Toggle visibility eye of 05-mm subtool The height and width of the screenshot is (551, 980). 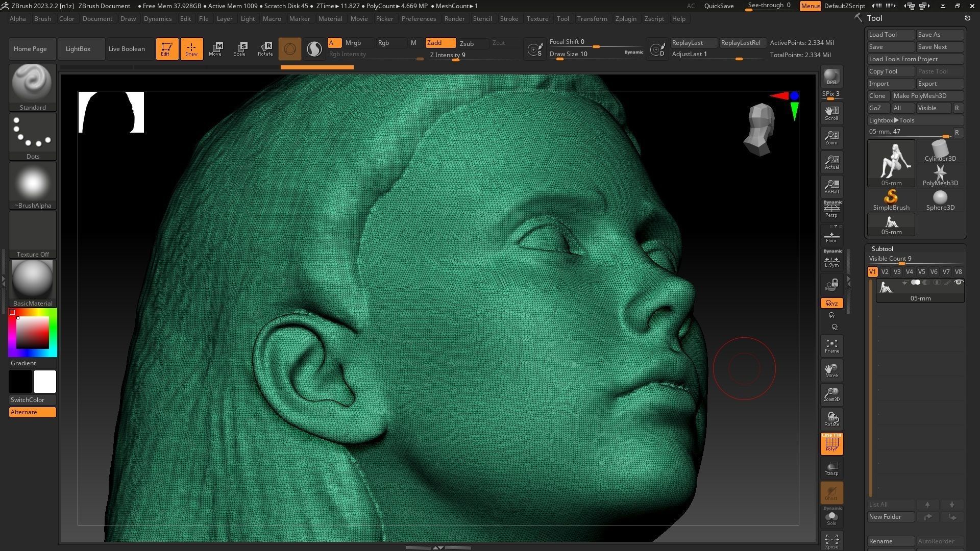point(959,283)
